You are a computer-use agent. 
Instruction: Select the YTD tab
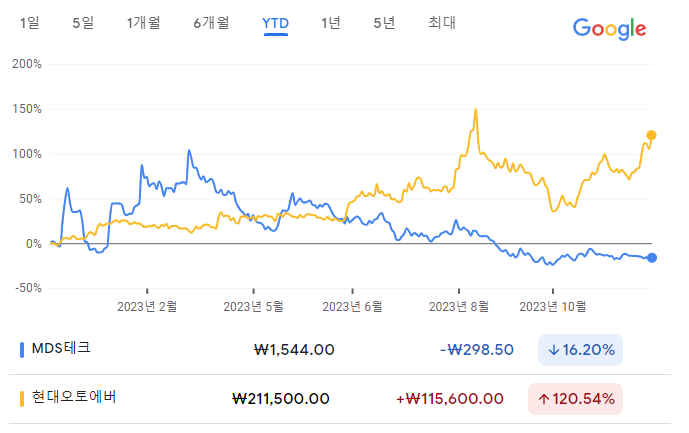[x=276, y=23]
